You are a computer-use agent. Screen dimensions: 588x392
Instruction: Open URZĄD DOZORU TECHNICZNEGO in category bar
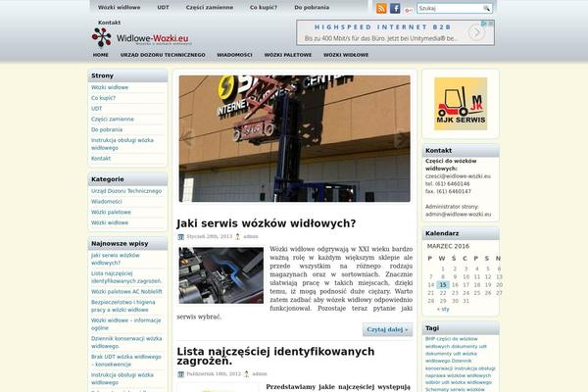tap(163, 55)
